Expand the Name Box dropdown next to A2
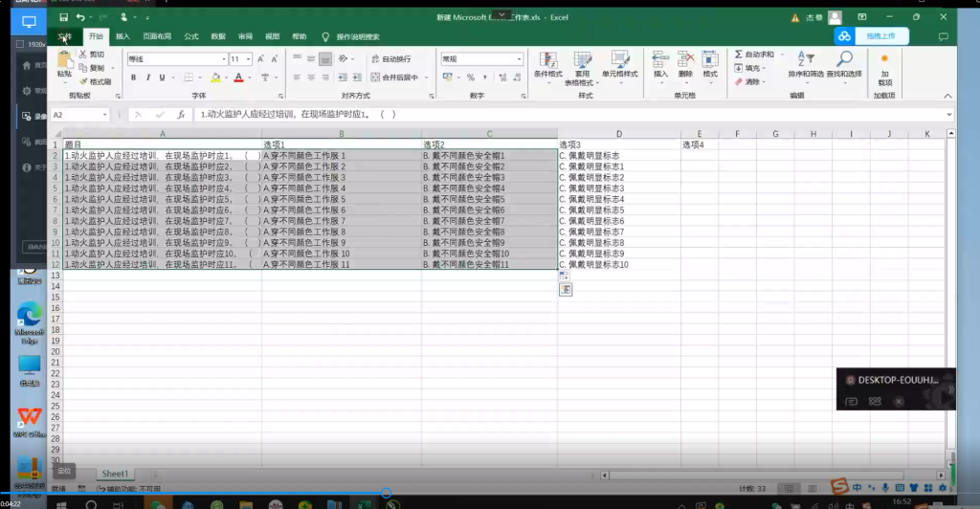 pos(120,115)
